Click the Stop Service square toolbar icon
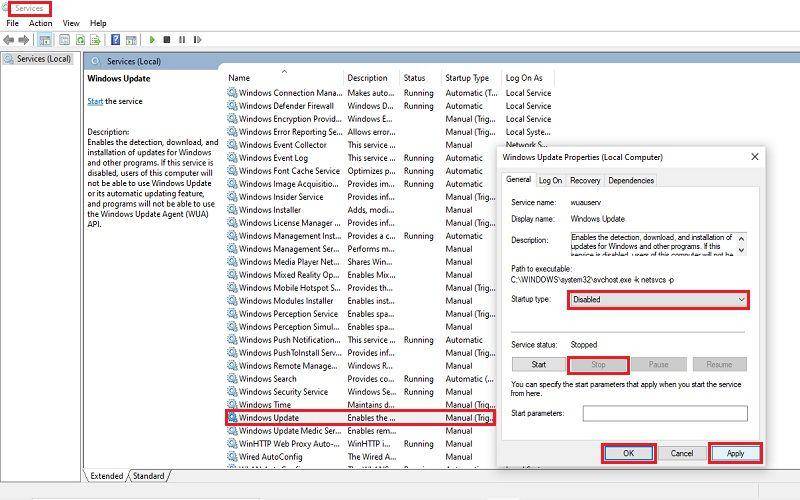The width and height of the screenshot is (800, 500). point(167,39)
